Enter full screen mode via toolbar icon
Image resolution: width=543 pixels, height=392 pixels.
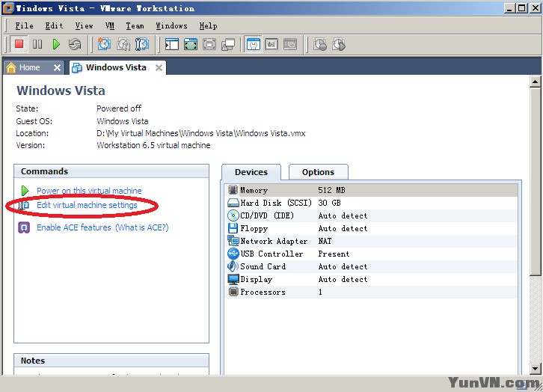click(191, 44)
